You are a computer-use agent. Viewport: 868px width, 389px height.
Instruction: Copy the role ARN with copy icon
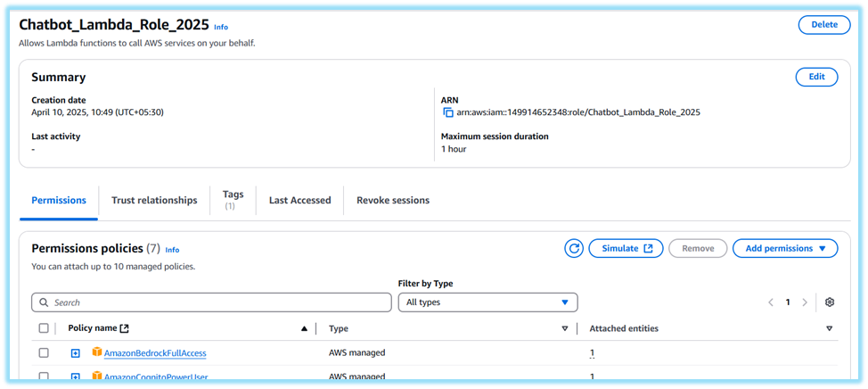point(448,112)
